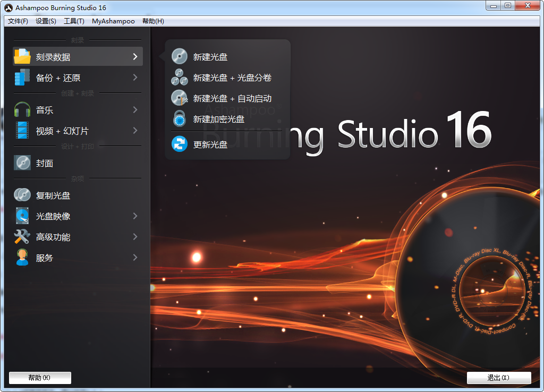Select 更新光盘 text
Viewport: 544px width, 392px height.
(210, 144)
